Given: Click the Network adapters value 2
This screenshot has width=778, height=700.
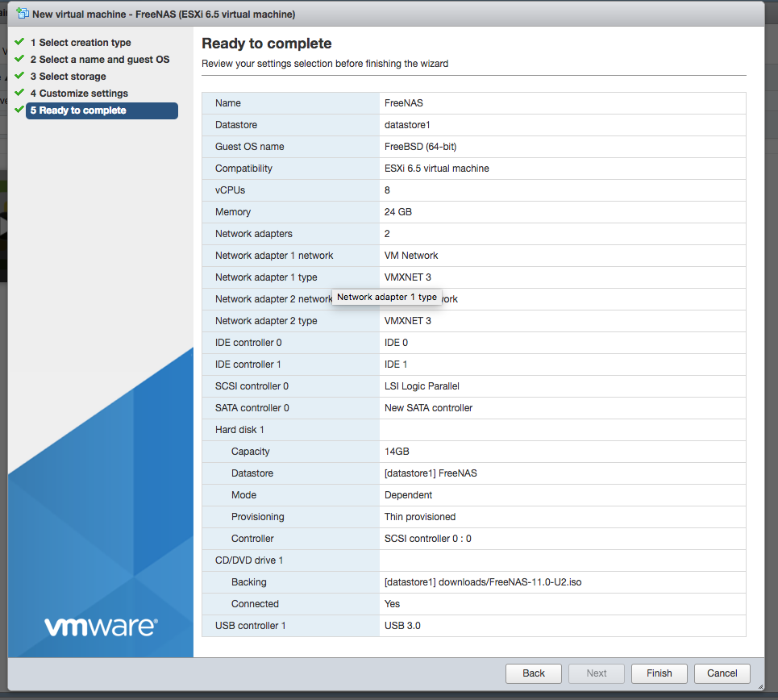Looking at the screenshot, I should pyautogui.click(x=387, y=234).
